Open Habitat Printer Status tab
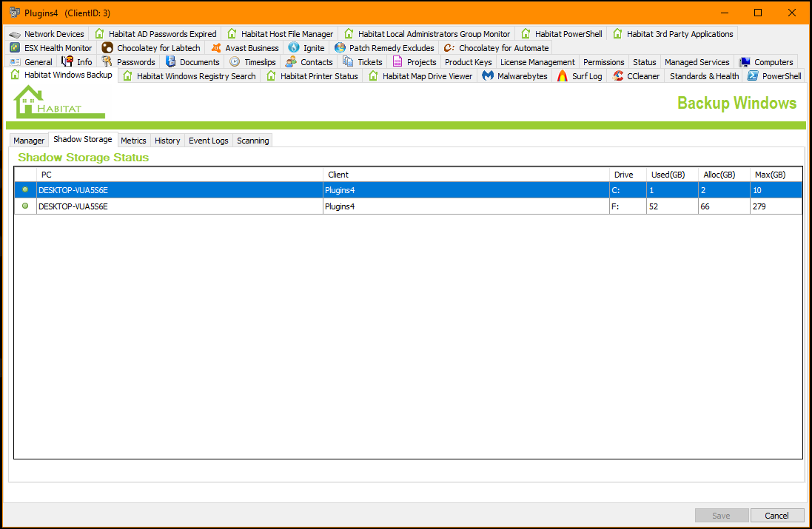 (318, 76)
